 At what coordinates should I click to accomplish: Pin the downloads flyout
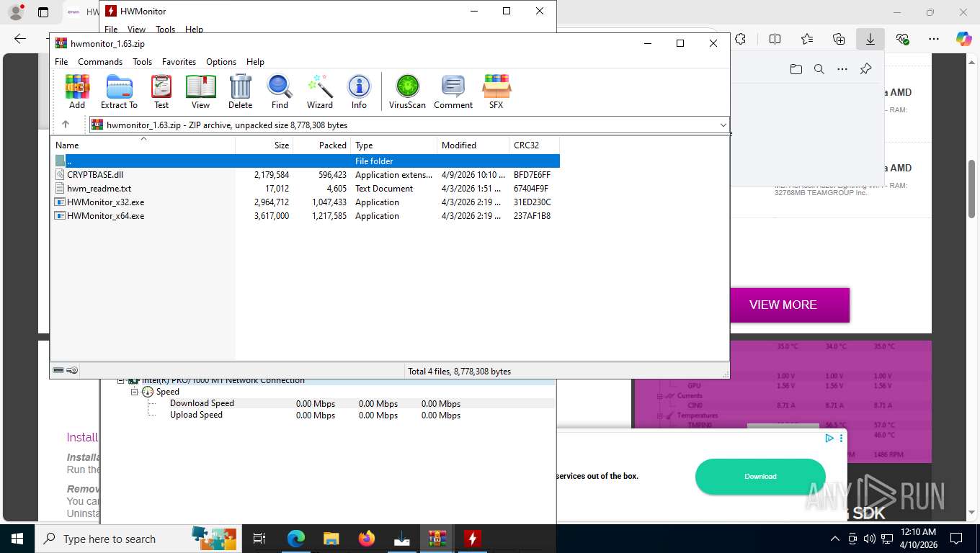[x=866, y=69]
